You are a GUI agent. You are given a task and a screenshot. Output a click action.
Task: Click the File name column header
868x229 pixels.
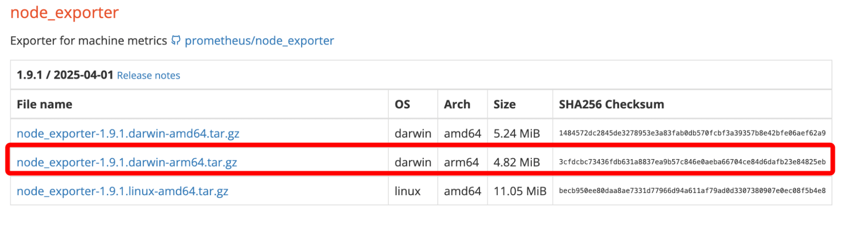pyautogui.click(x=45, y=105)
